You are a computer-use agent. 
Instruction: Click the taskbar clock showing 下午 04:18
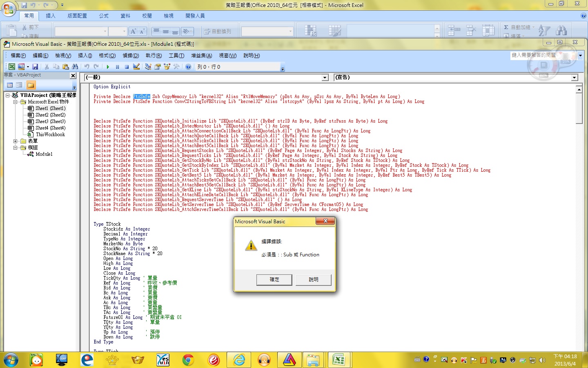point(565,360)
